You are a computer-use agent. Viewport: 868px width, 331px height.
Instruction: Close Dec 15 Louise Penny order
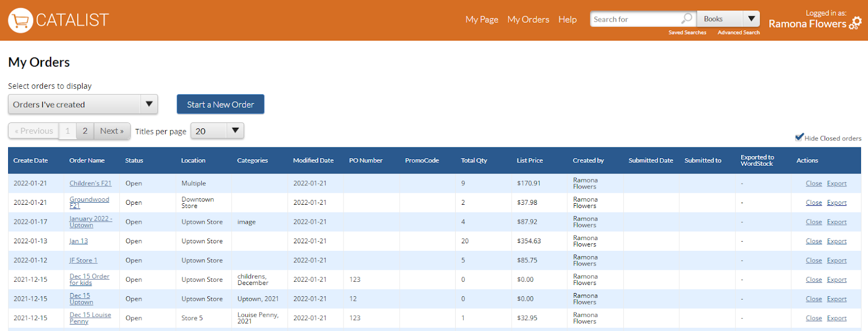point(814,318)
